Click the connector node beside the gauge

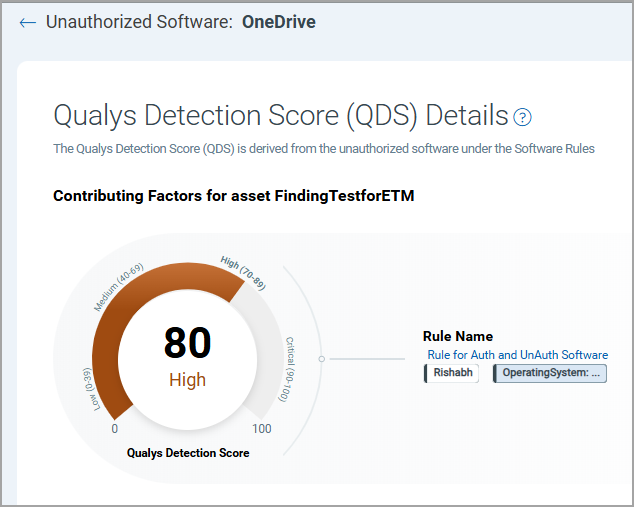coord(321,359)
